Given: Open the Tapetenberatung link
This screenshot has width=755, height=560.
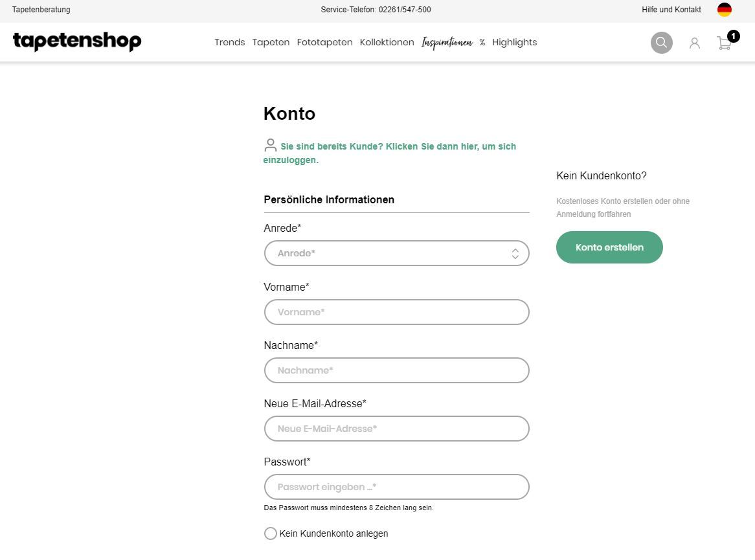Looking at the screenshot, I should pos(41,10).
